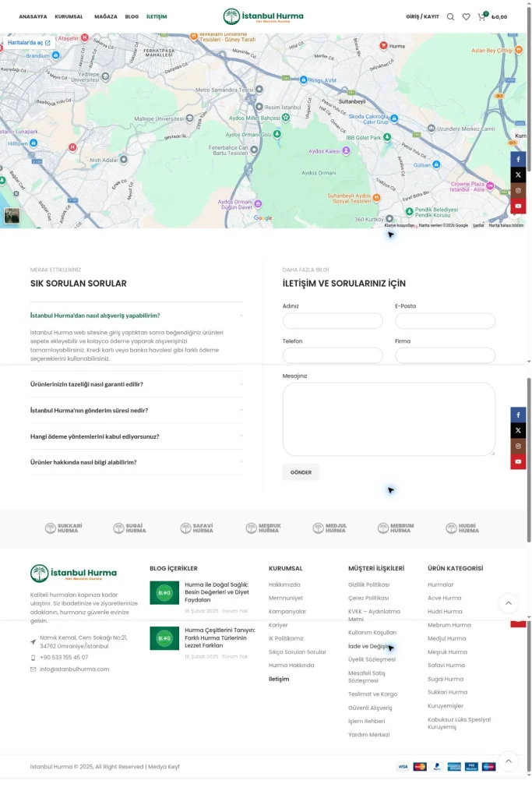The image size is (532, 798).
Task: Open footer link Sıkça Sorulan Sorular
Action: pyautogui.click(x=298, y=652)
